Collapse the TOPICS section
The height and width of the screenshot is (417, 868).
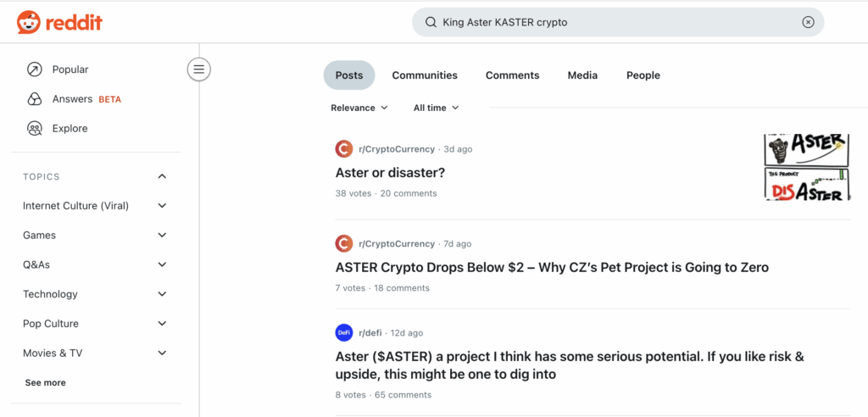[x=162, y=176]
